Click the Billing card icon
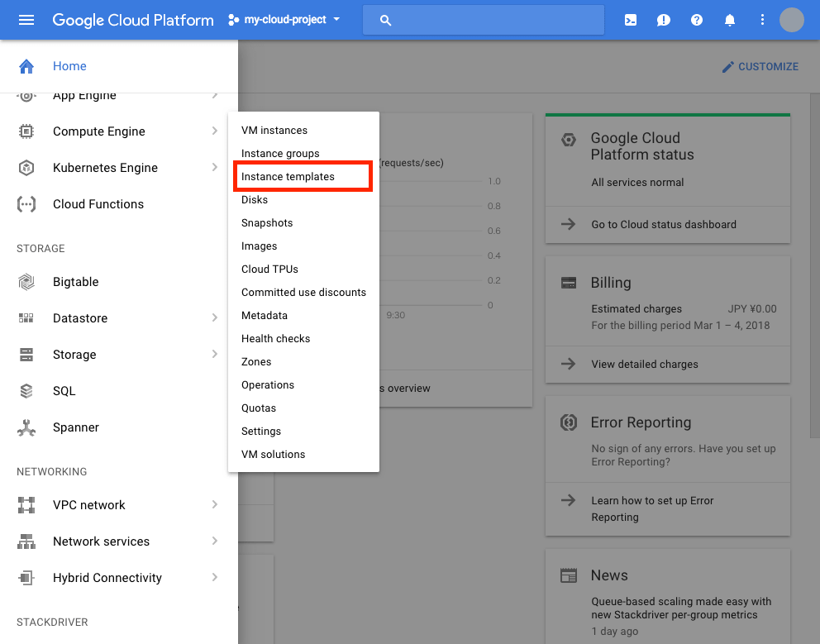The height and width of the screenshot is (644, 820). 569,283
